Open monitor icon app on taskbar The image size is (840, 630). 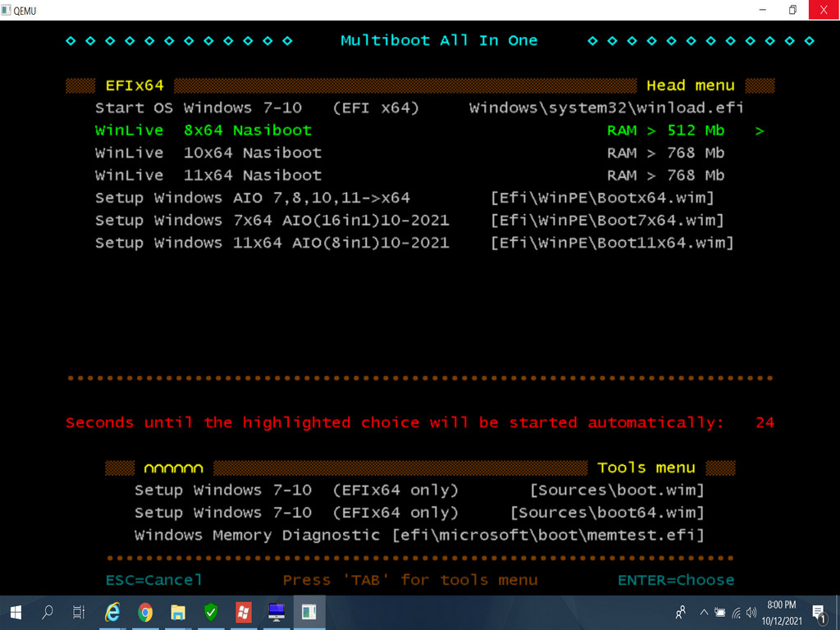pyautogui.click(x=276, y=612)
